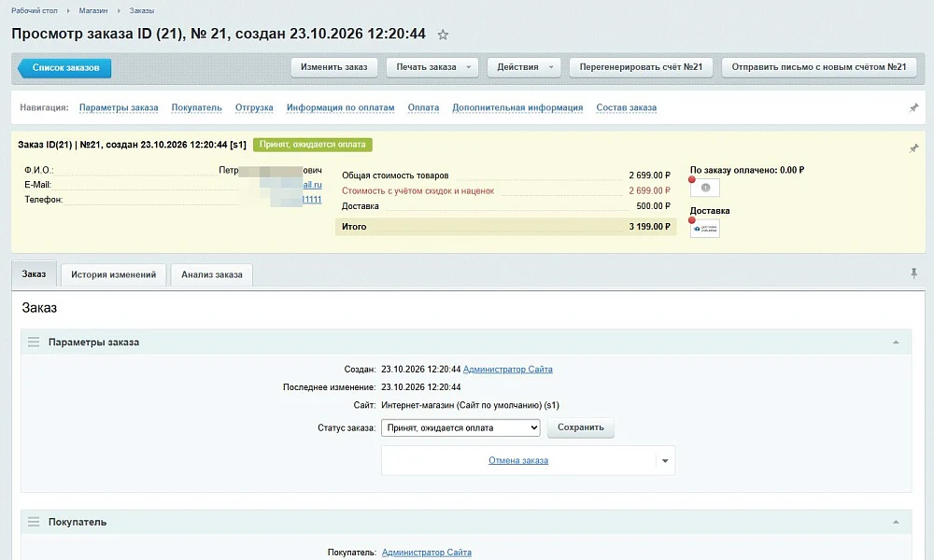Click Перегенерировать счёт №21
Image resolution: width=934 pixels, height=560 pixels.
coord(641,67)
